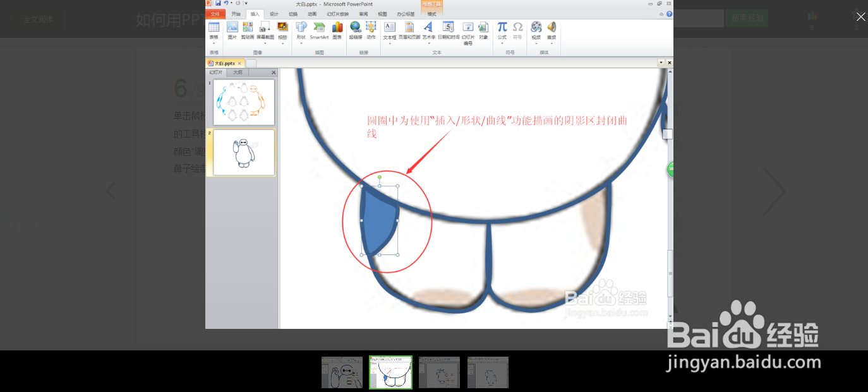Expand the 文本框 dropdown arrow
Image resolution: width=868 pixels, height=392 pixels.
click(x=390, y=44)
